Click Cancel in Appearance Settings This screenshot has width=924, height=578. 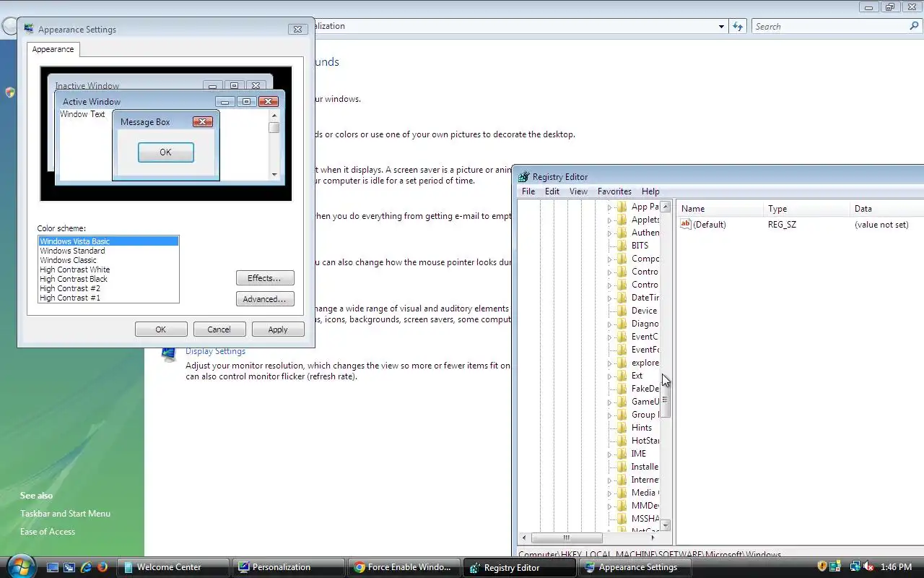click(x=219, y=329)
